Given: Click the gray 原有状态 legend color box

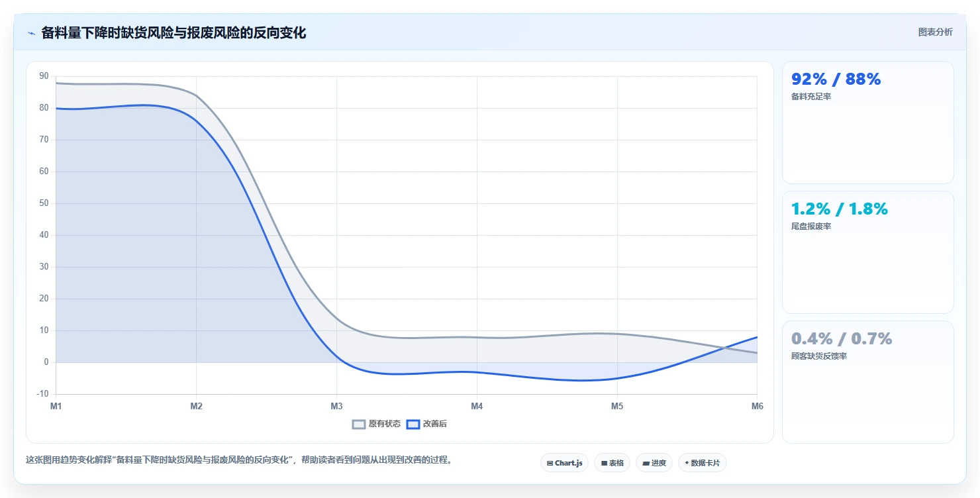Looking at the screenshot, I should click(359, 424).
